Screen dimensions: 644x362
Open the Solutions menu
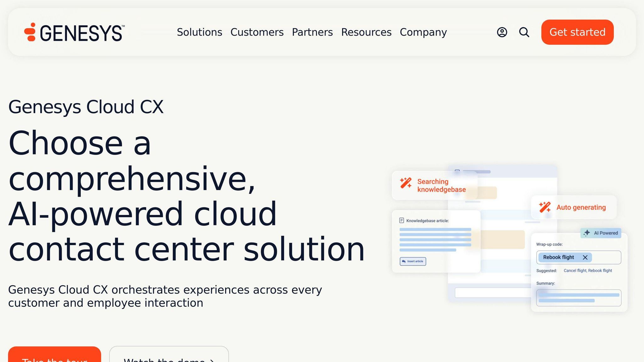point(199,32)
